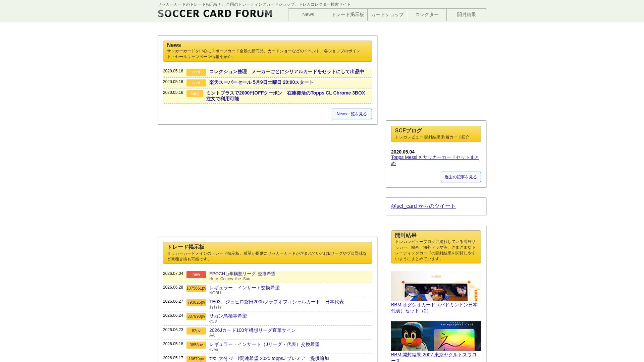Open the カードショップ navigation tab
Viewport: 644px width, 362px height.
(x=387, y=14)
